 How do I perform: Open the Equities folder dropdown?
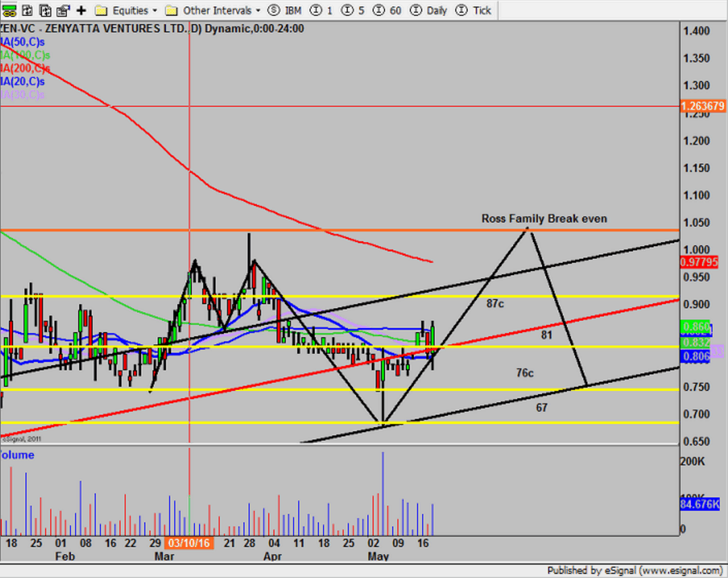click(126, 10)
